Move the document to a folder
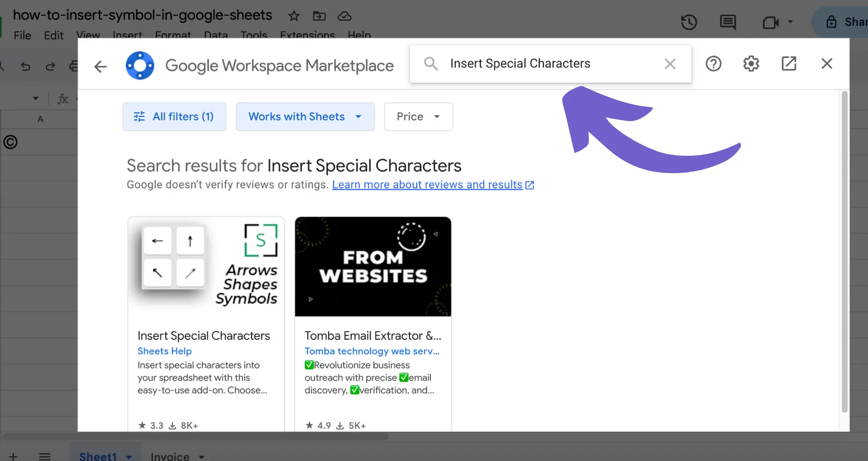Image resolution: width=868 pixels, height=461 pixels. click(319, 16)
